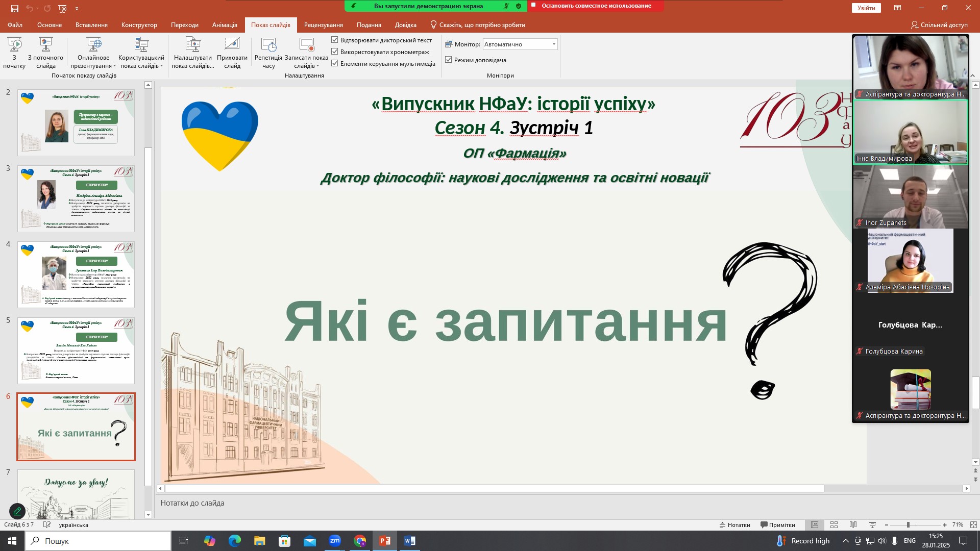Open Zoom app in taskbar
This screenshot has width=980, height=551.
pyautogui.click(x=335, y=541)
